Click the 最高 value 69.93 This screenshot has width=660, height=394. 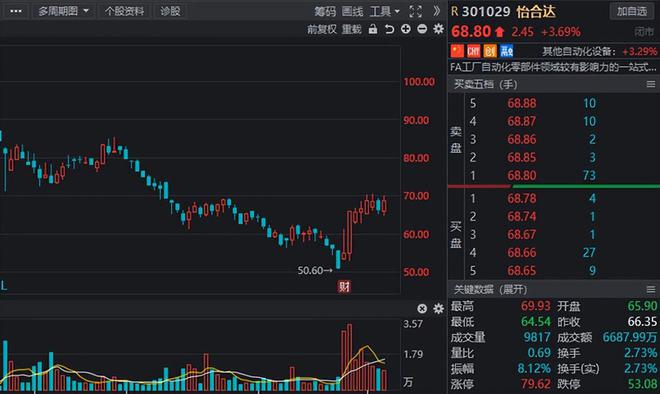535,306
